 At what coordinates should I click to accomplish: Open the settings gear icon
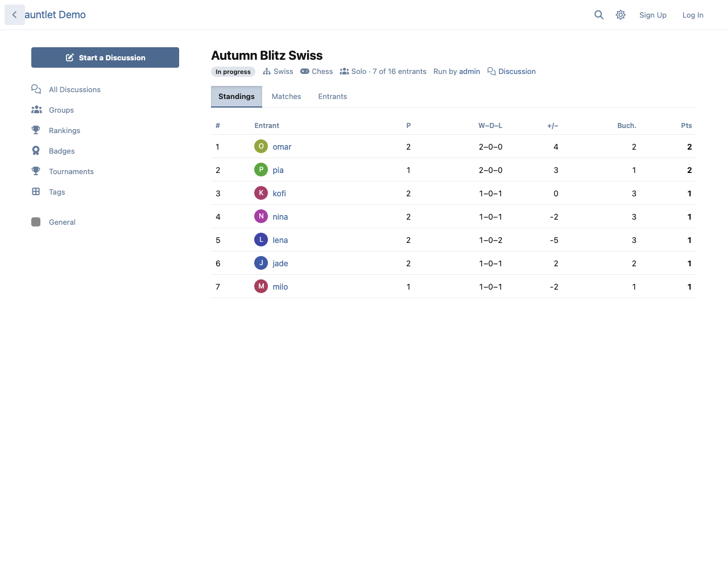621,15
